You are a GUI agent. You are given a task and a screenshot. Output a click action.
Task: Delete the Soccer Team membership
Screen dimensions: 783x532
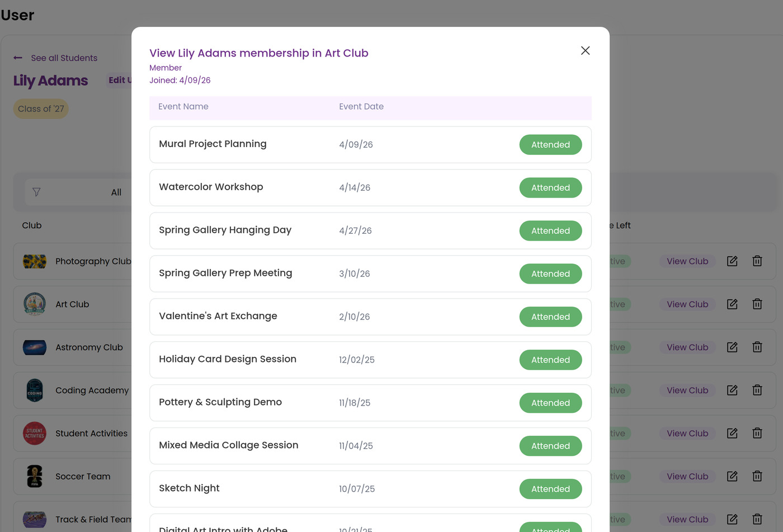pos(757,476)
